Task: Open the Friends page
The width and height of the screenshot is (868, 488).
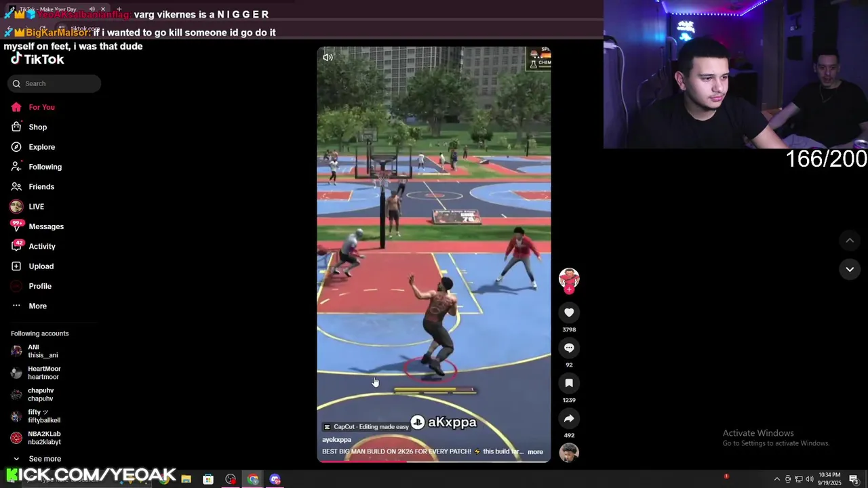Action: (32, 186)
